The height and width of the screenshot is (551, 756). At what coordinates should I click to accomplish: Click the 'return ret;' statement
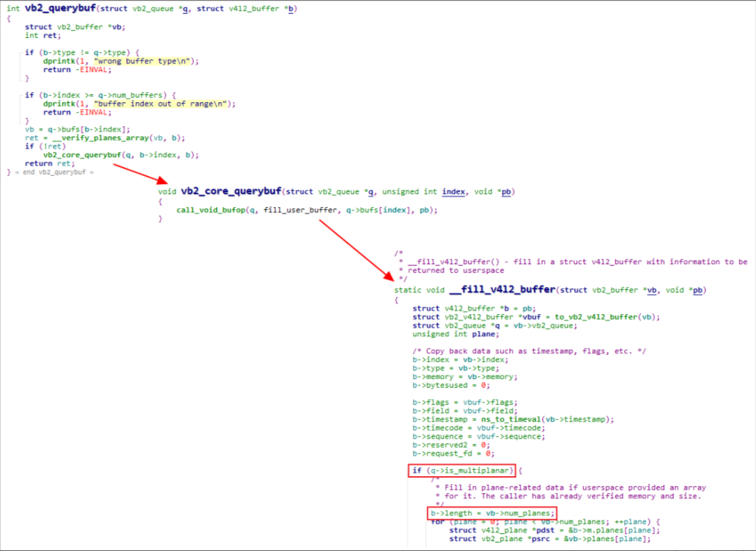pyautogui.click(x=50, y=163)
